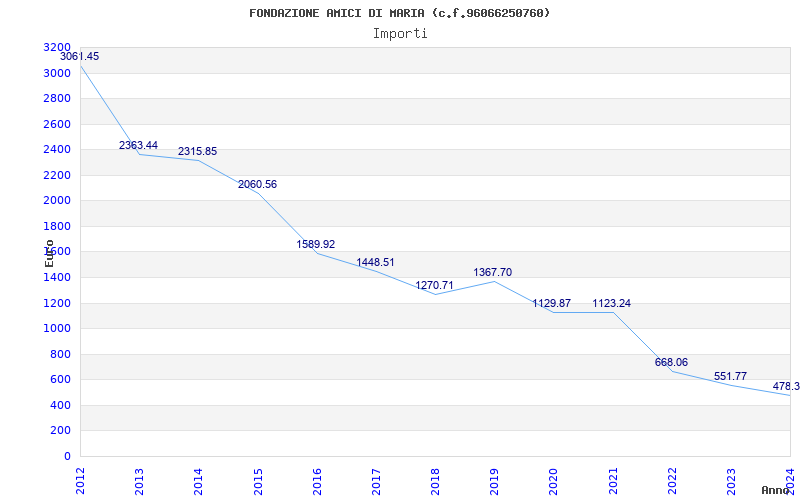
Task: Click the 668.06 value label
Action: 671,363
